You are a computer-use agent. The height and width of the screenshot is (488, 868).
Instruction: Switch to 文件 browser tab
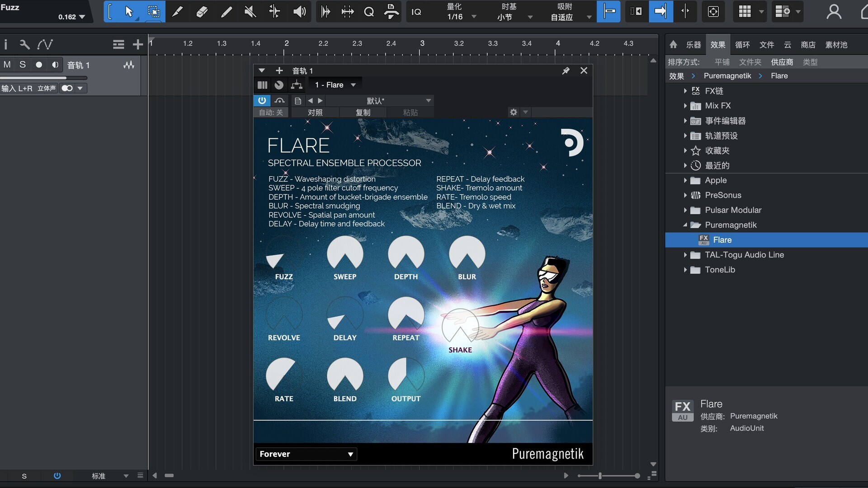[766, 45]
